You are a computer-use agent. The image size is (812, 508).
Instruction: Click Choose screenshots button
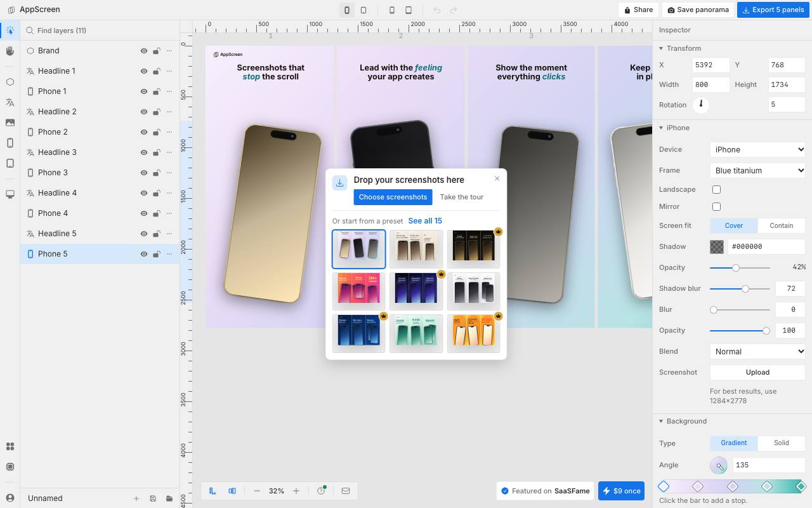coord(393,197)
